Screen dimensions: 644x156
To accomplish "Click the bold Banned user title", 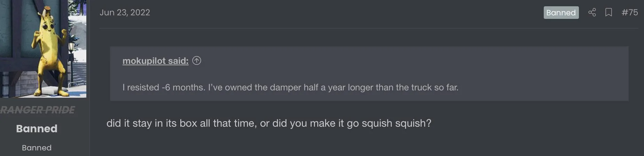I will click(x=37, y=128).
